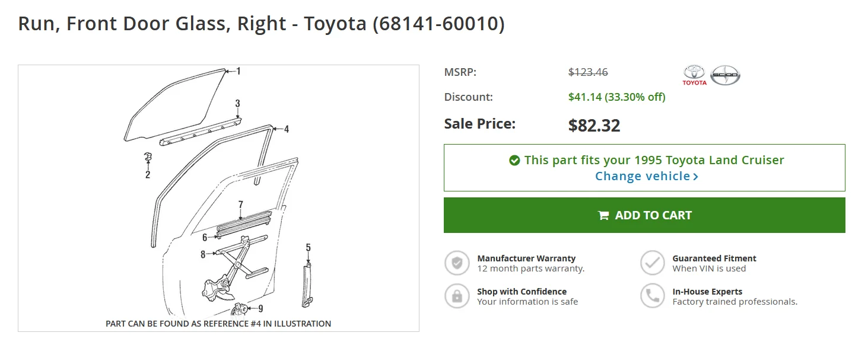Click the Scion logo icon
The image size is (868, 342).
726,75
